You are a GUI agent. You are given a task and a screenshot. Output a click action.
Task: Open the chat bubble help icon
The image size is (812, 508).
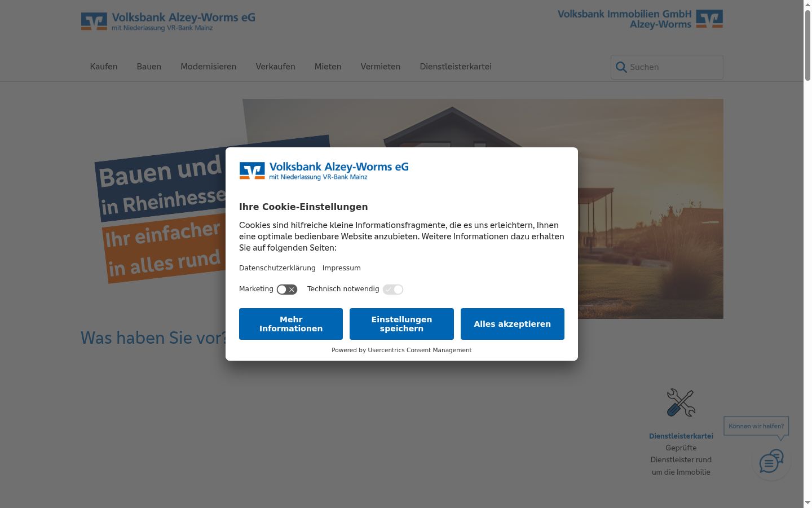click(771, 462)
